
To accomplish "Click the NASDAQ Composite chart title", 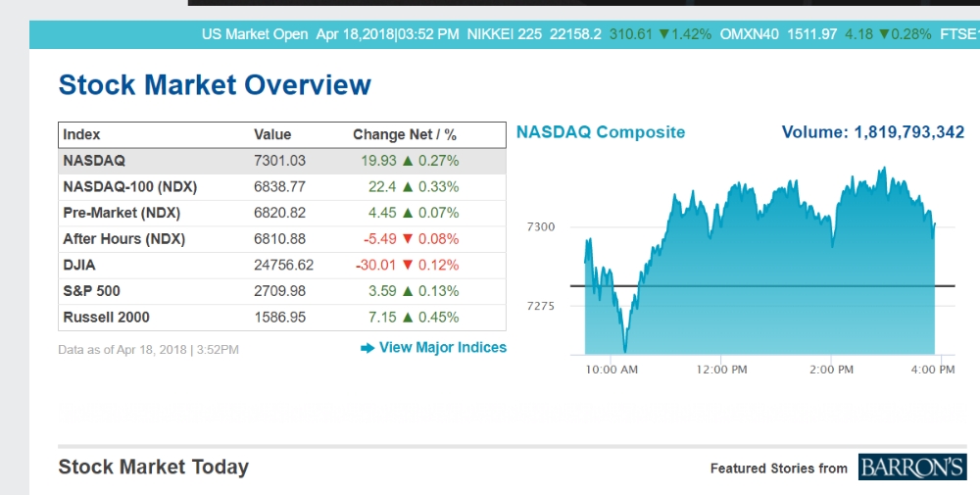I will 601,132.
